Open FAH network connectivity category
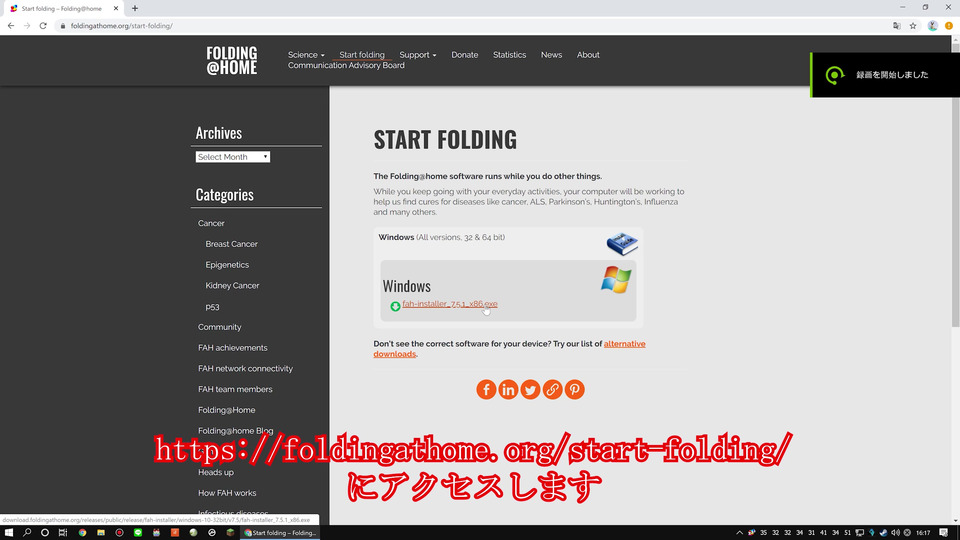 [x=246, y=369]
